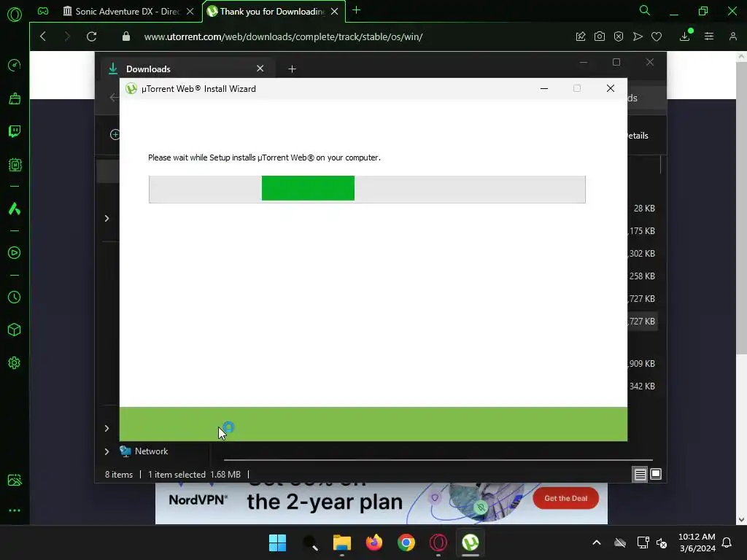
Task: Open History clock icon in sidebar
Action: click(15, 297)
